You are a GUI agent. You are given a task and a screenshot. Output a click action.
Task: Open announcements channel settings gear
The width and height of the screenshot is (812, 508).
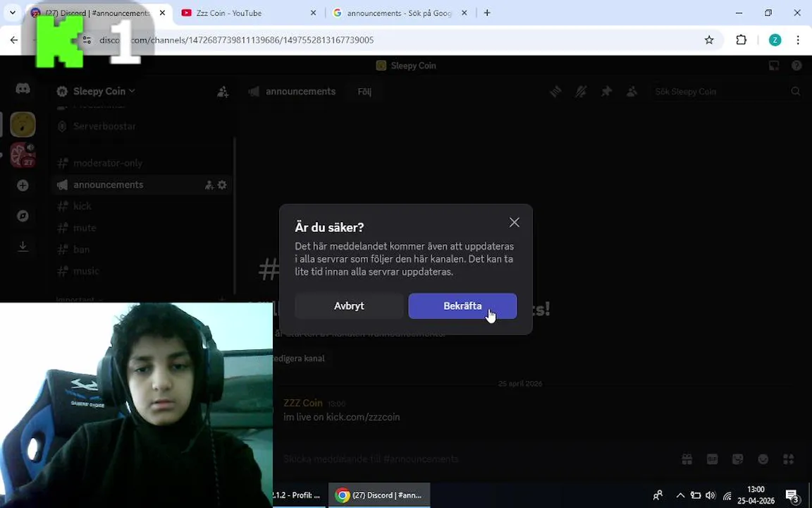(222, 185)
